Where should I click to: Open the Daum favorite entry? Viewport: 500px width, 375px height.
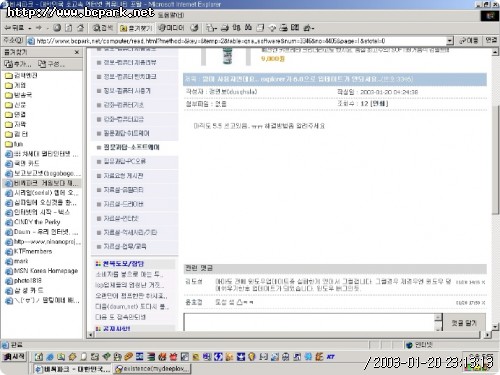click(x=42, y=232)
